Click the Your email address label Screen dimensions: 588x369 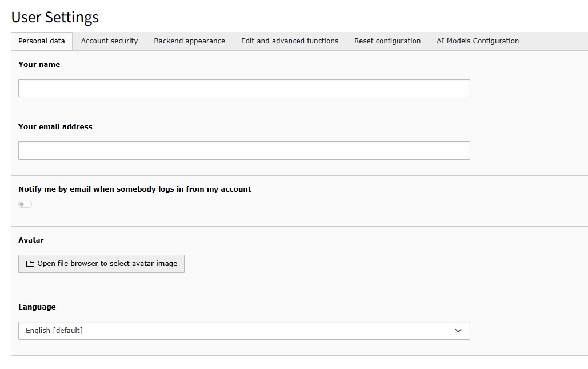tap(55, 126)
